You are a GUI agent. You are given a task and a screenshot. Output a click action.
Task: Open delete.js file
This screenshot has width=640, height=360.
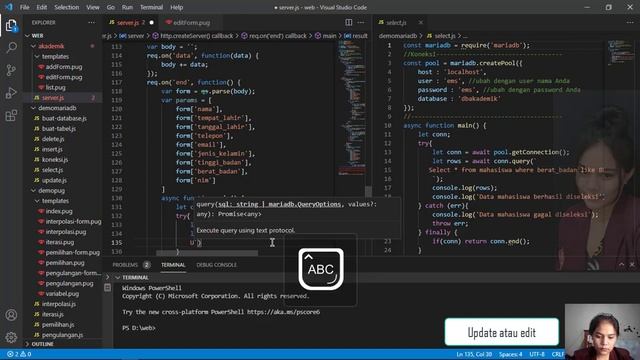[x=53, y=139]
